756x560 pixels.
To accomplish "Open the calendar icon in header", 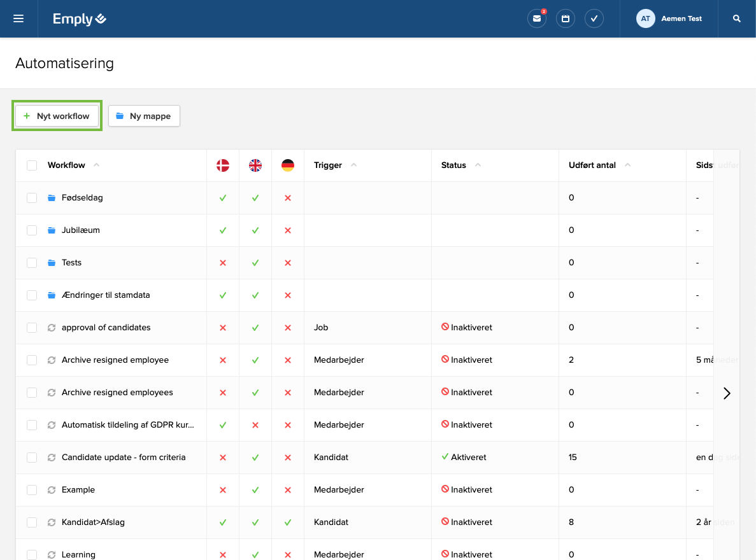I will tap(566, 19).
